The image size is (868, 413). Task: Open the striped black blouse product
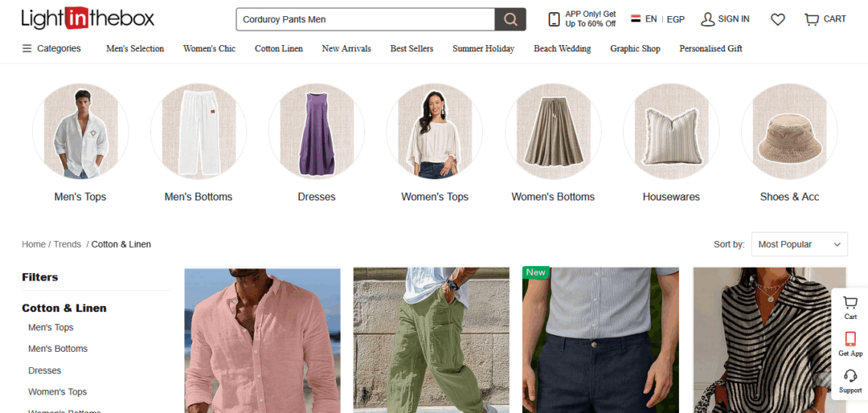(x=770, y=341)
